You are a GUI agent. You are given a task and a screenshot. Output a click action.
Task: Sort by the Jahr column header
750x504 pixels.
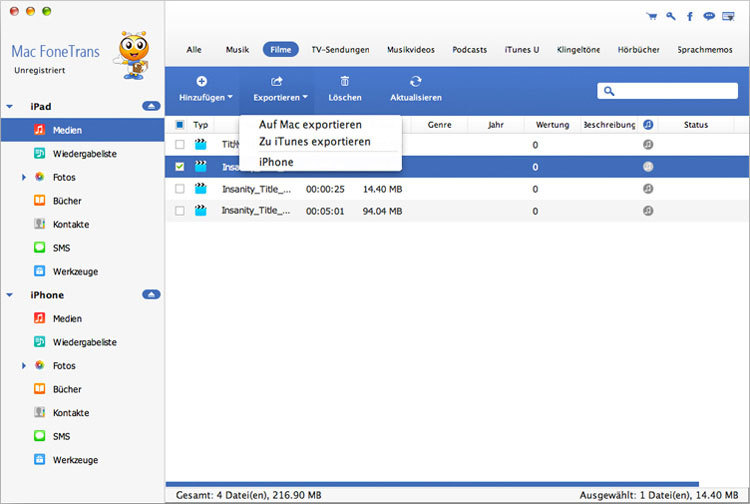[496, 125]
